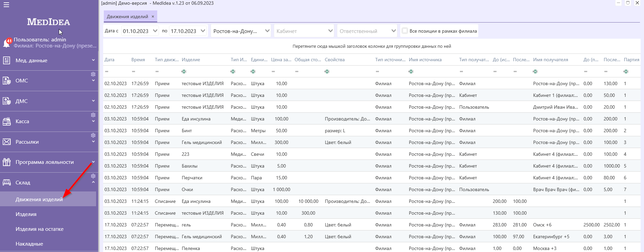Open the end date dropdown 17.10.2023
This screenshot has width=644, height=252.
203,31
